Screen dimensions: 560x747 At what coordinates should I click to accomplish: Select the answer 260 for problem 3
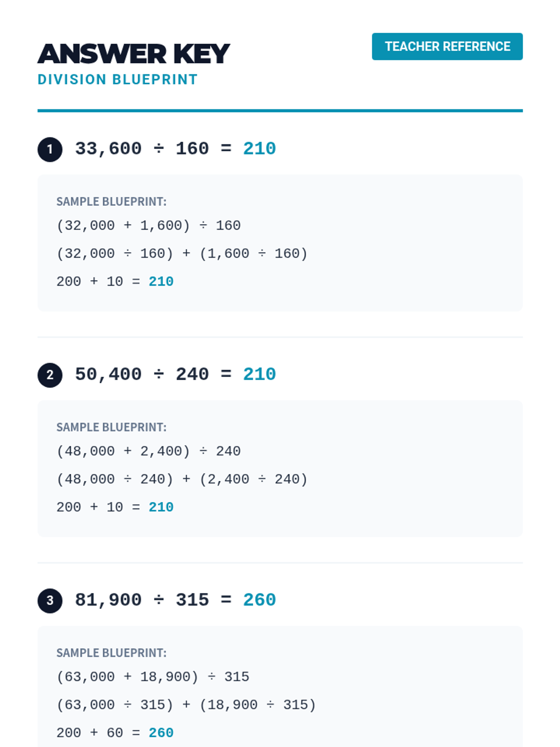pos(259,600)
